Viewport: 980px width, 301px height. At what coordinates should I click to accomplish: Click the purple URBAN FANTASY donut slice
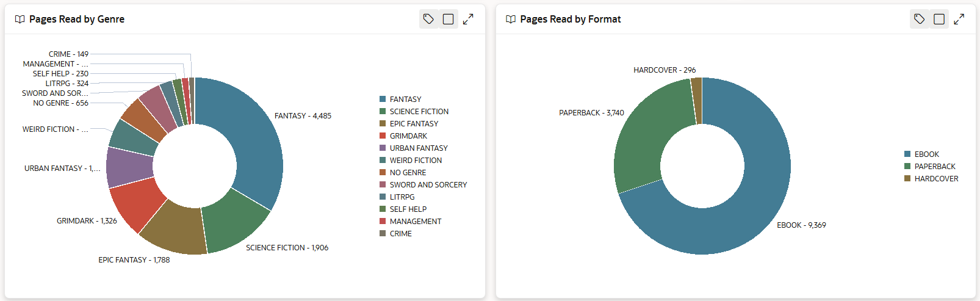pyautogui.click(x=129, y=166)
